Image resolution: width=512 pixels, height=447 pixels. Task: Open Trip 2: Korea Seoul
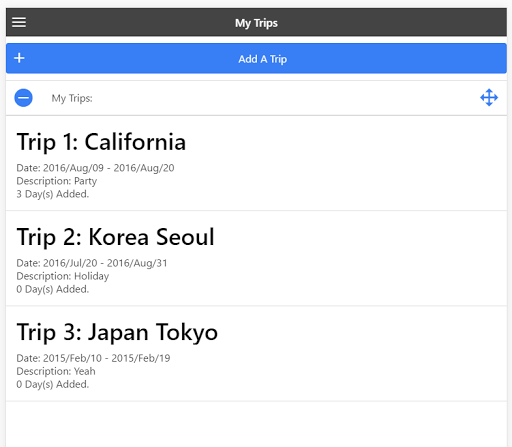tap(256, 258)
